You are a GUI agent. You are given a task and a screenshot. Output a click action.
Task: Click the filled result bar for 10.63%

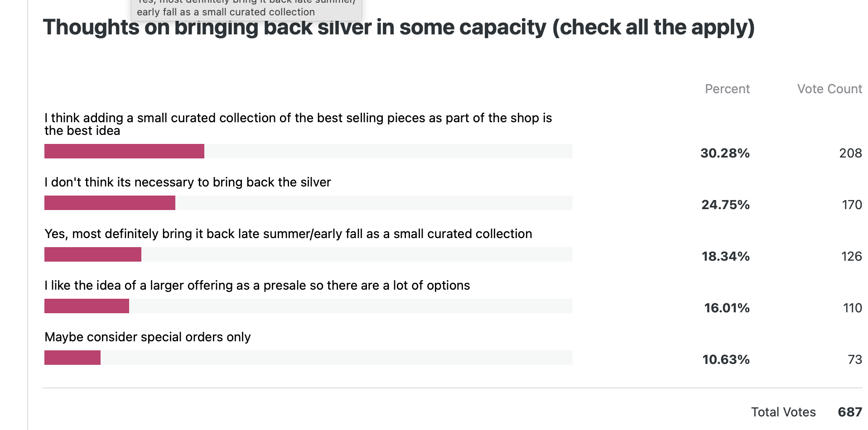coord(72,358)
